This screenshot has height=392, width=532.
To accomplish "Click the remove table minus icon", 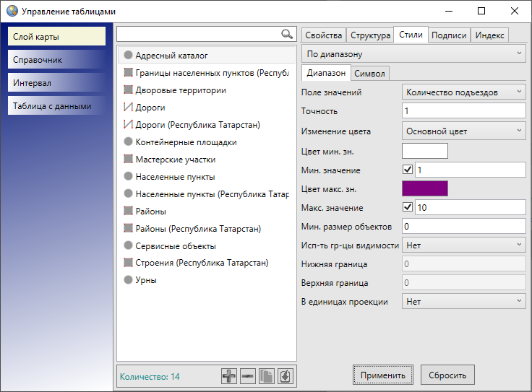I will coord(248,376).
